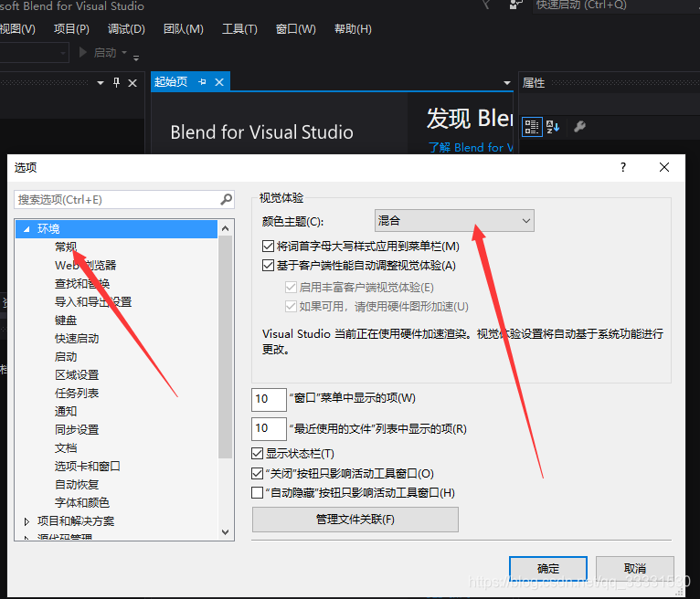The width and height of the screenshot is (700, 599).
Task: Select 任务列表 in the options tree
Action: (x=77, y=393)
